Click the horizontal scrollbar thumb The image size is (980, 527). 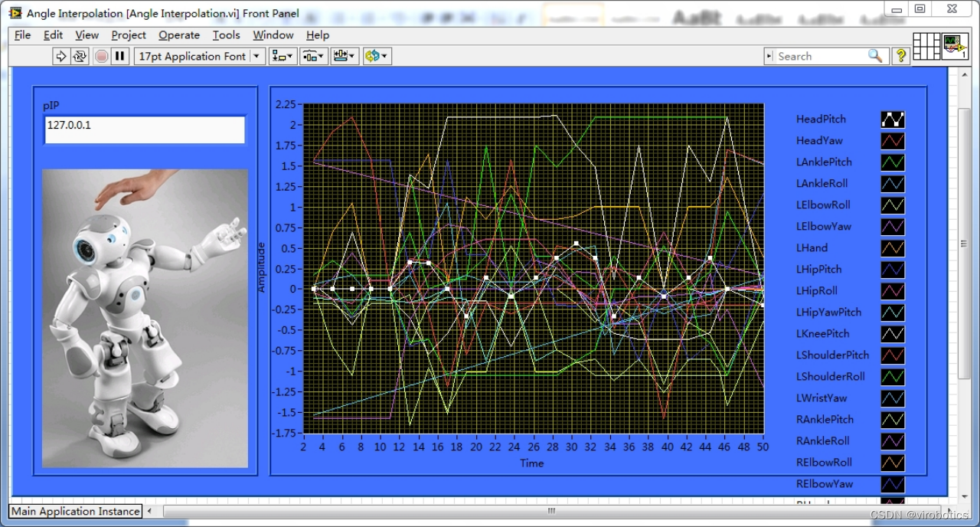[550, 511]
